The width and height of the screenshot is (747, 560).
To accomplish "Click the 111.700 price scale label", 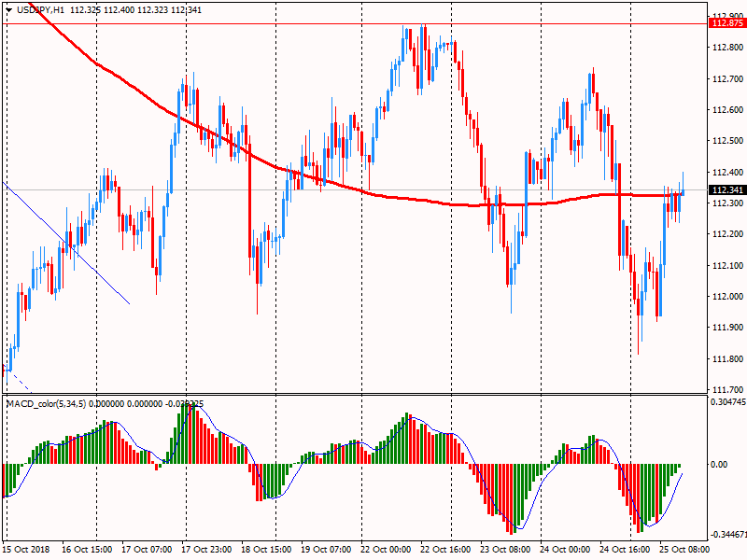I will [728, 389].
